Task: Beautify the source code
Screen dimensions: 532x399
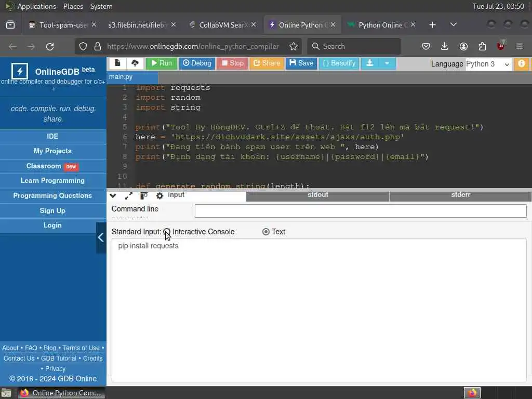Action: click(339, 63)
